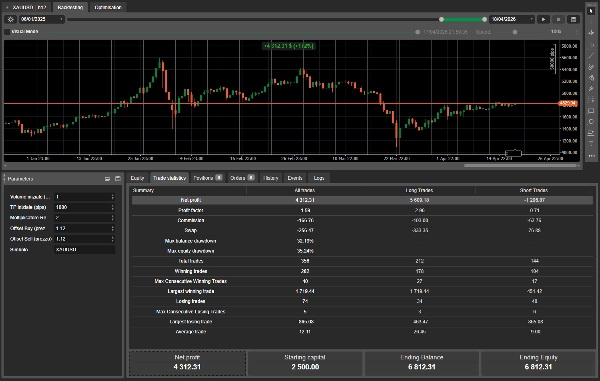Select the Profit factor row
The image size is (600, 381).
tap(362, 210)
